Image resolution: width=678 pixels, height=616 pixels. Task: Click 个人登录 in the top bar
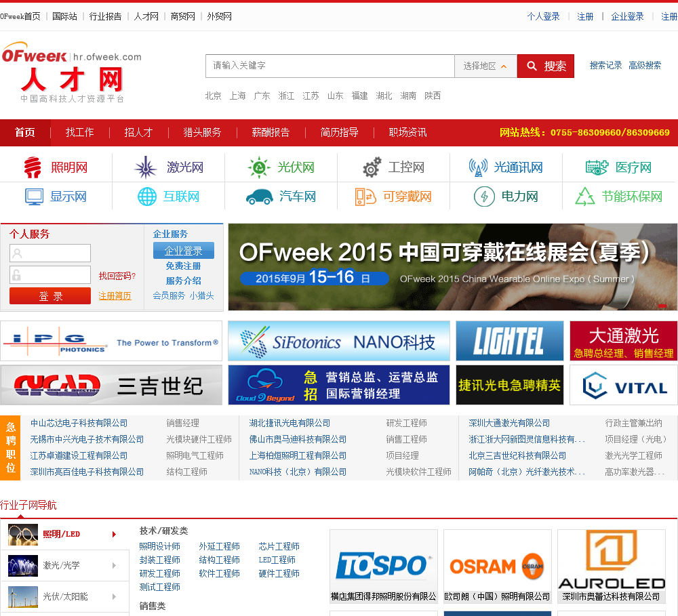pyautogui.click(x=544, y=16)
